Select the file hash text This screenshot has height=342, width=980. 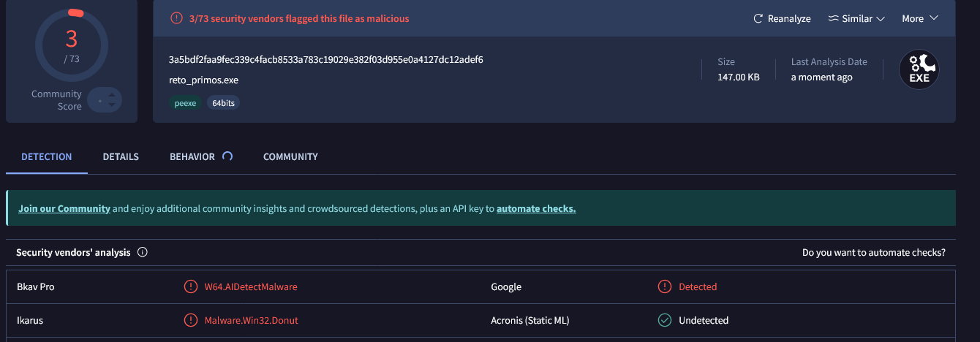(x=325, y=59)
